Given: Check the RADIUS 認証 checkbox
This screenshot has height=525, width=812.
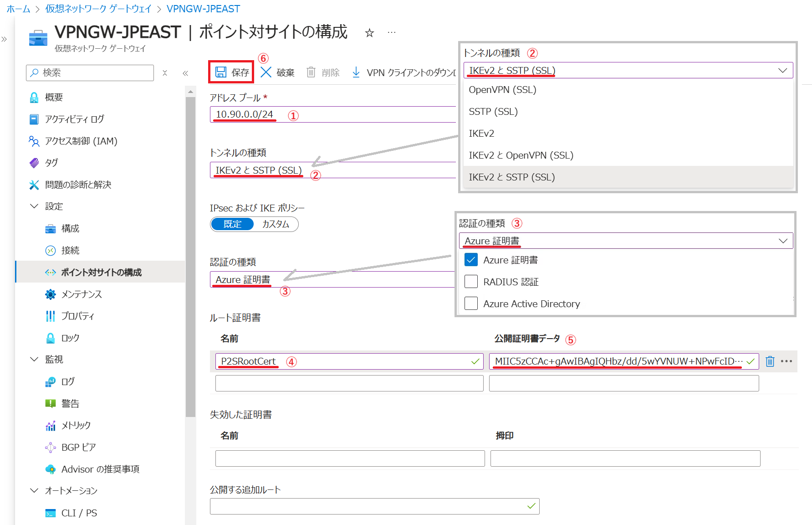Looking at the screenshot, I should pos(471,282).
